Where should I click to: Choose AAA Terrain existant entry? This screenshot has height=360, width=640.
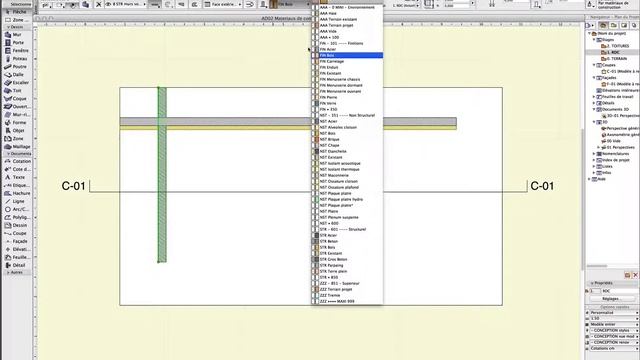[x=347, y=19]
